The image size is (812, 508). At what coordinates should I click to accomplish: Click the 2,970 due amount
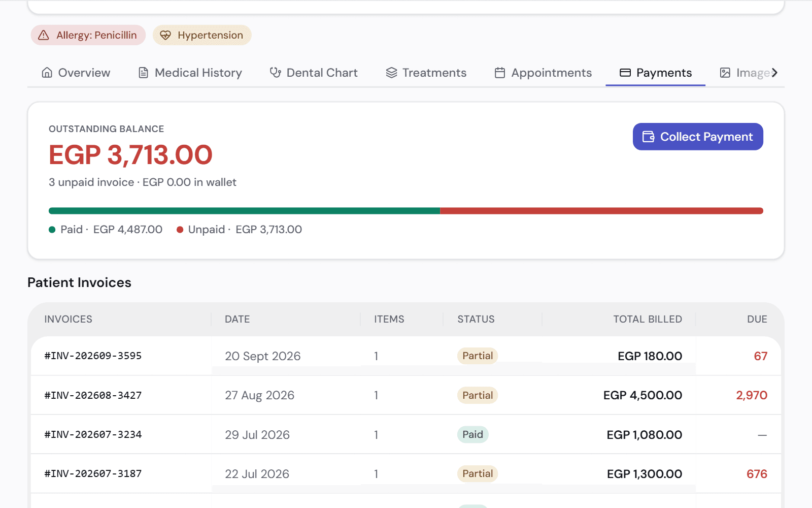752,395
